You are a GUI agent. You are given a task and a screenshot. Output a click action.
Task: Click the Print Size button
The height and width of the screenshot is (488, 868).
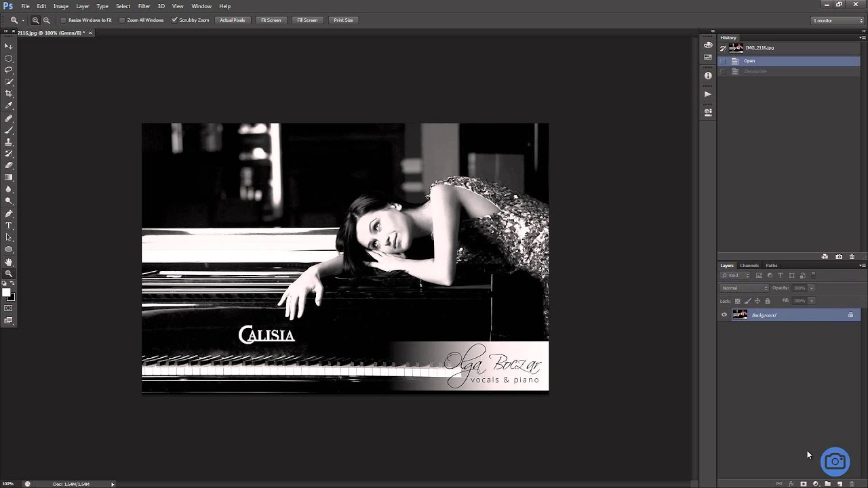tap(343, 20)
